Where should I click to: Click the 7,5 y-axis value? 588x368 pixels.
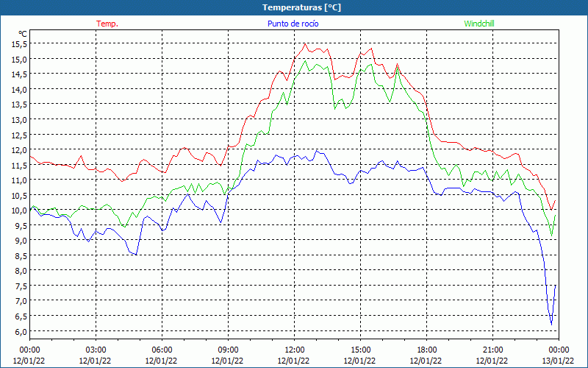pos(22,286)
